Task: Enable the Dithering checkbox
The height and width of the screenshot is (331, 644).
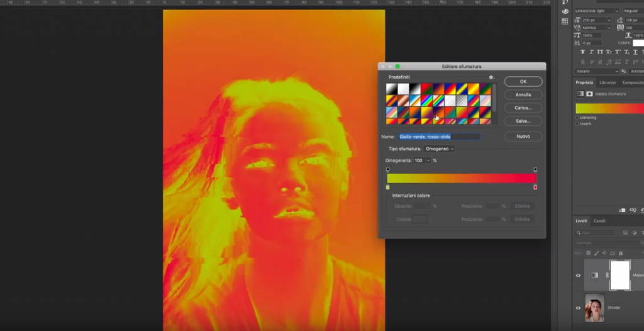Action: (x=577, y=118)
